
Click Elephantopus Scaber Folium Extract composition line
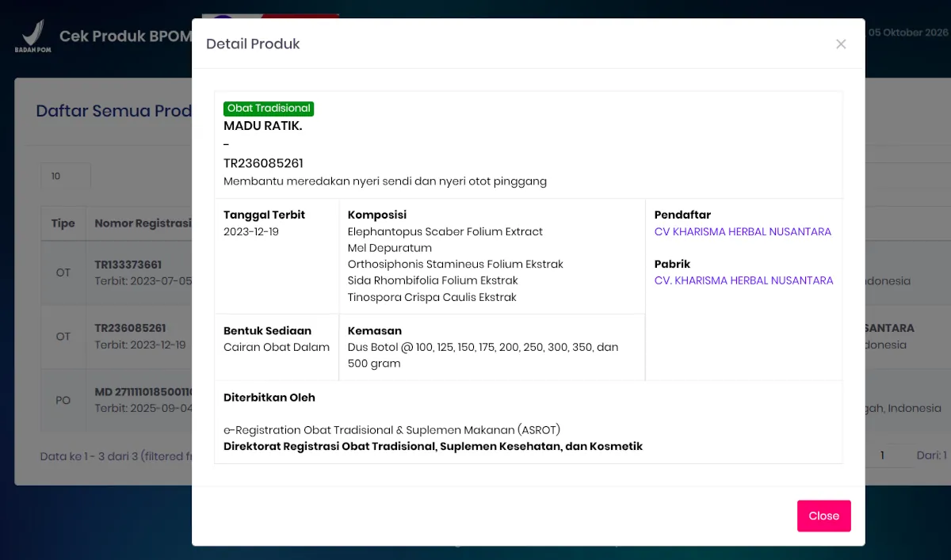445,232
